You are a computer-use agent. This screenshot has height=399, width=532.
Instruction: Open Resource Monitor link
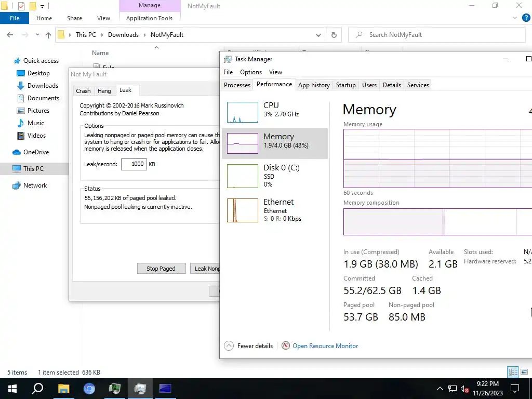(x=325, y=345)
